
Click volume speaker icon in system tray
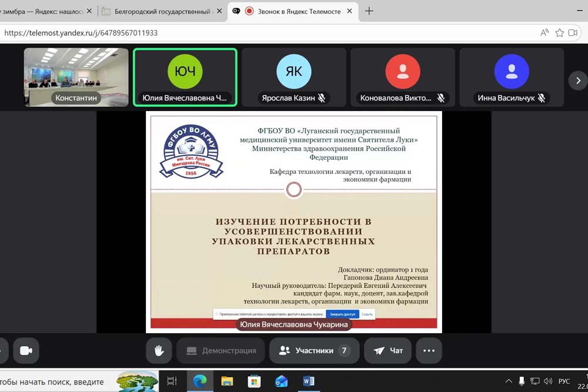coord(548,381)
